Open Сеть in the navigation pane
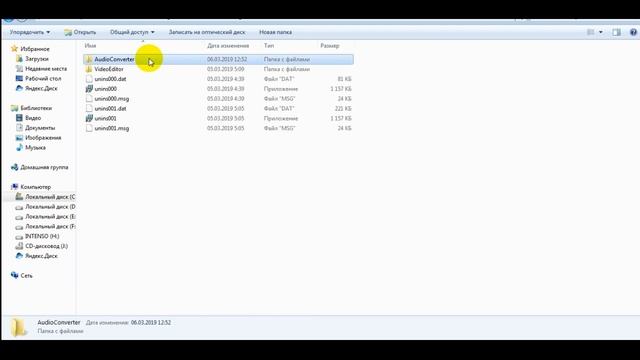Screen dimensions: 640x360 tap(26, 276)
